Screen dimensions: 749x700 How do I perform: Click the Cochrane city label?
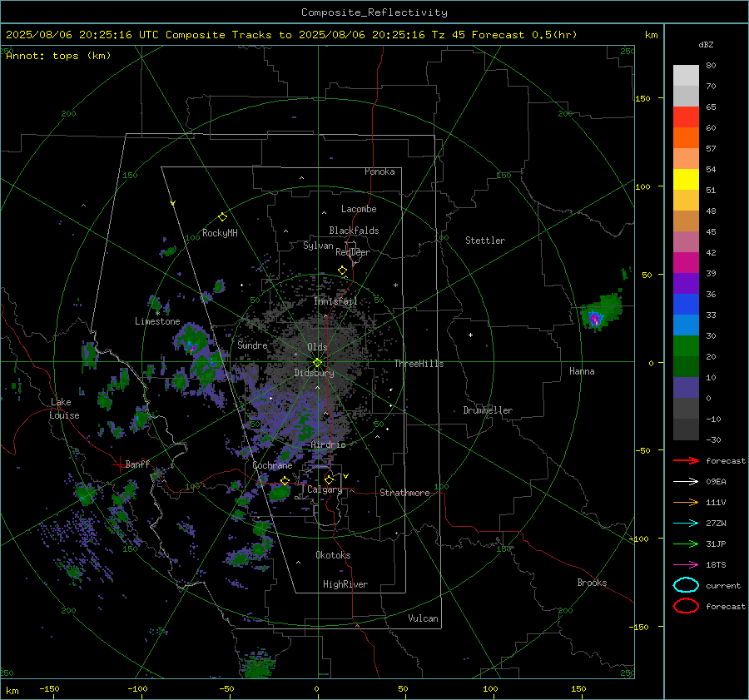click(x=272, y=465)
